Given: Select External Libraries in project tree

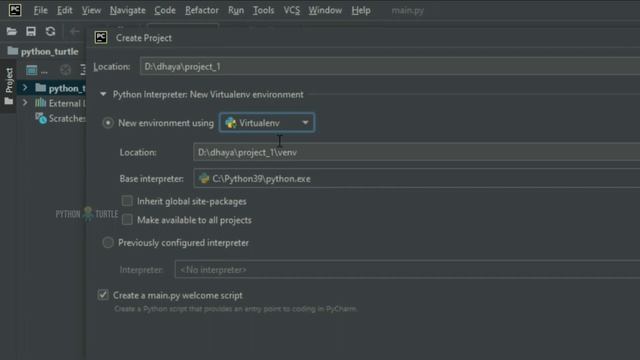Looking at the screenshot, I should tap(52, 103).
